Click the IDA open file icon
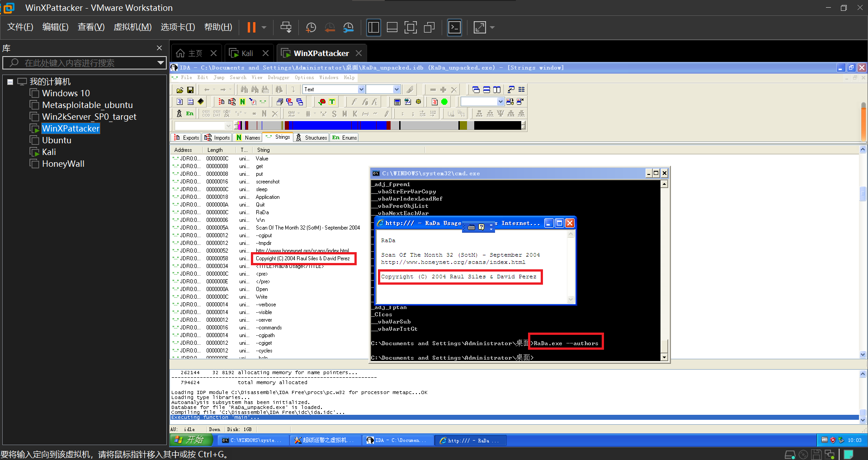This screenshot has height=460, width=868. point(180,90)
